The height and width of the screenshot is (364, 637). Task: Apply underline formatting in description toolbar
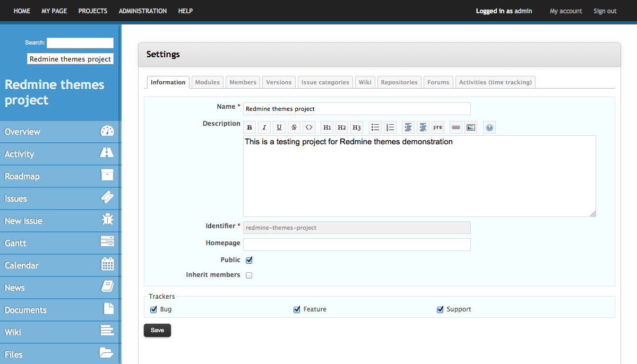pyautogui.click(x=279, y=127)
